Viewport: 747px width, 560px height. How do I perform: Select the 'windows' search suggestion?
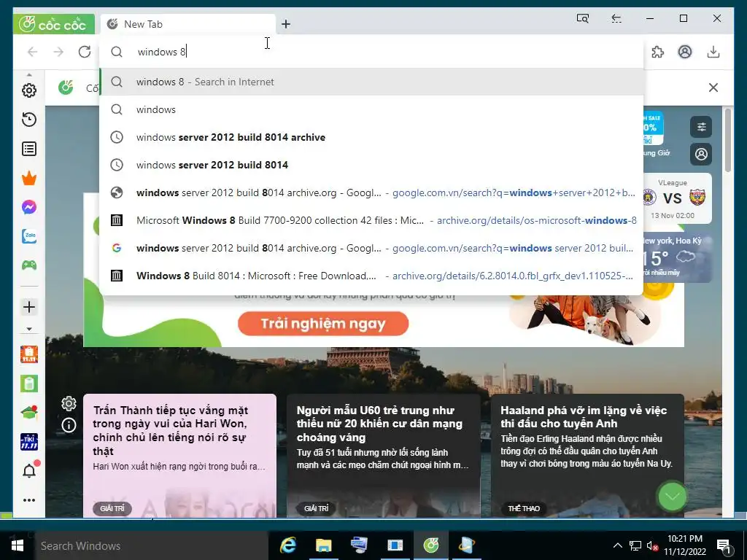[x=371, y=109]
